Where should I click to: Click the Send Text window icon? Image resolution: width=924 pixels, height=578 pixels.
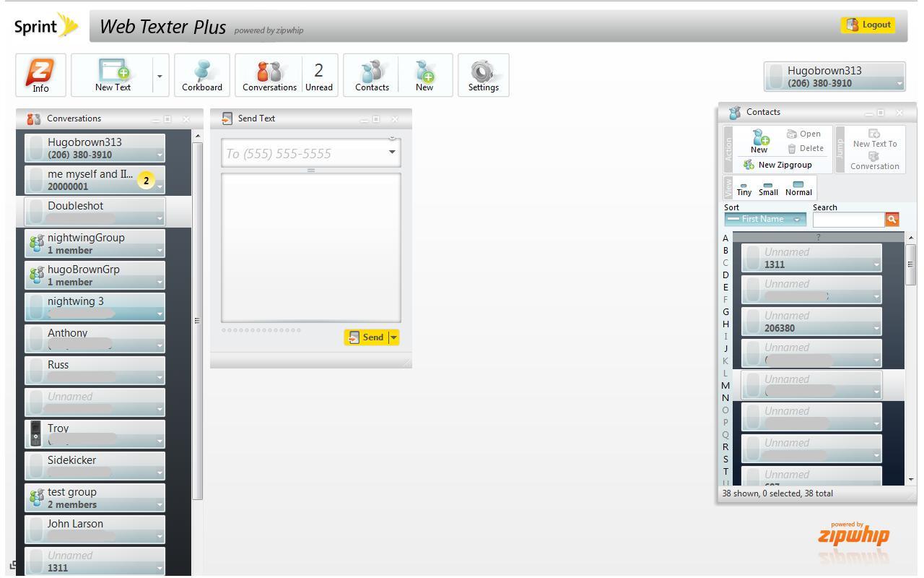227,118
